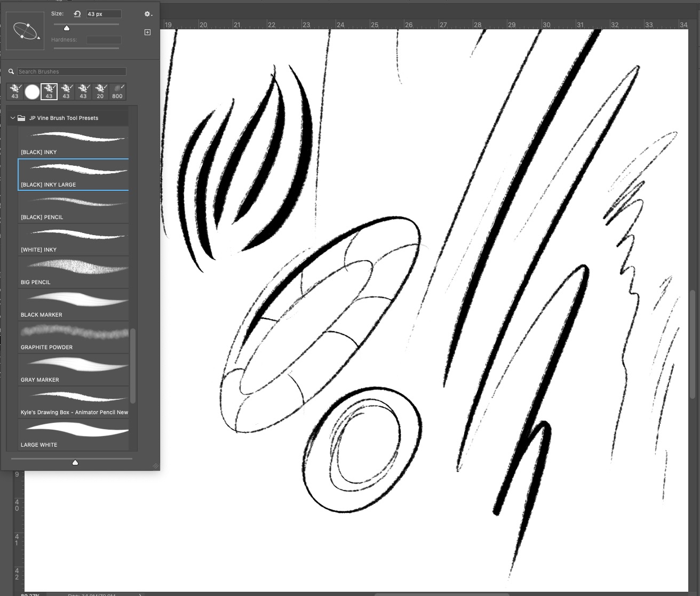Select the recent brush labeled 20
The height and width of the screenshot is (596, 700).
(100, 91)
